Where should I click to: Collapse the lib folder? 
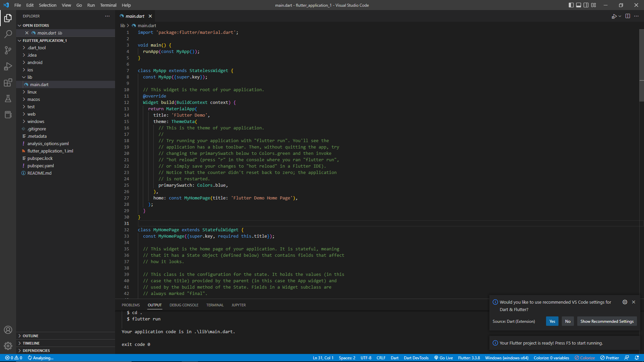pos(30,77)
